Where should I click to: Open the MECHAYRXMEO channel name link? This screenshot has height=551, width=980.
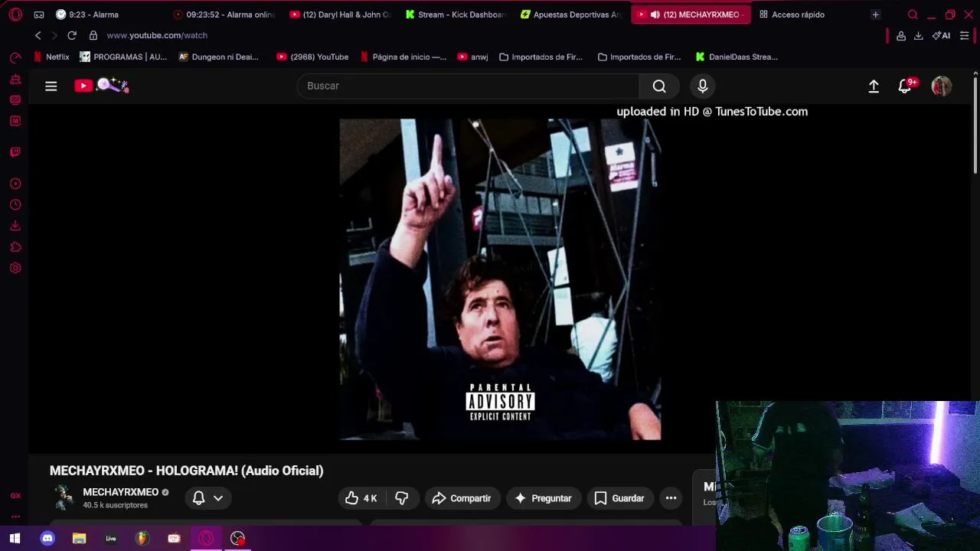tap(121, 492)
